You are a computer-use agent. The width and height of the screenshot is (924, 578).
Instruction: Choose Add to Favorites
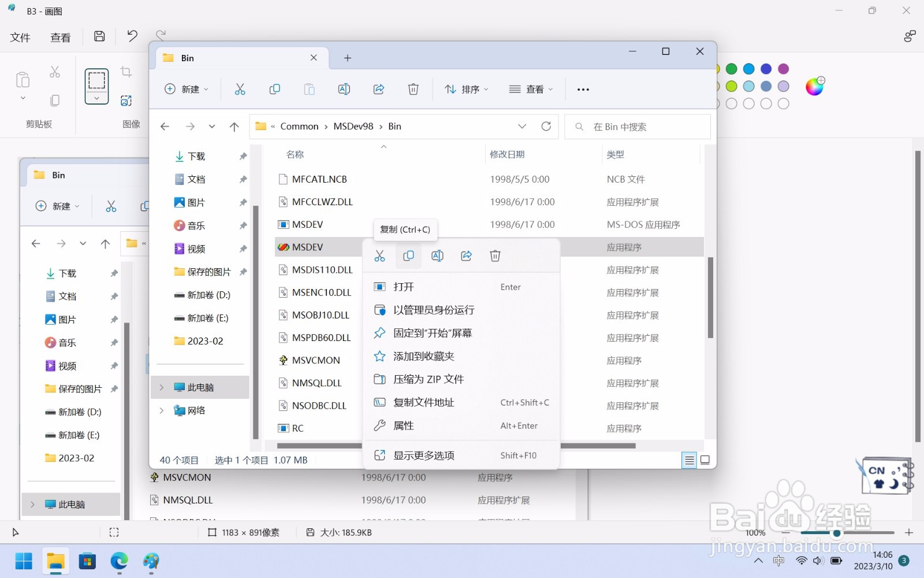(461, 356)
